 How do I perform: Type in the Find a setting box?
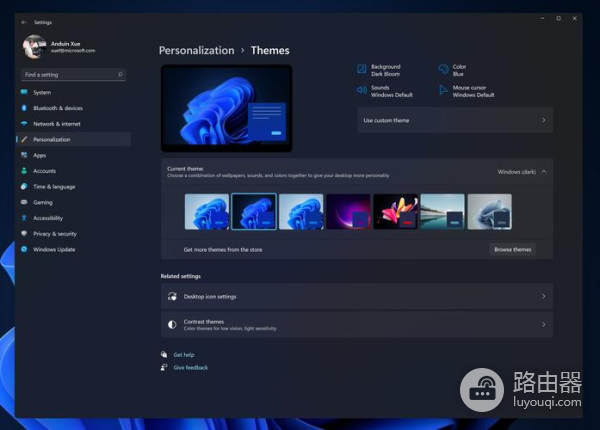72,74
